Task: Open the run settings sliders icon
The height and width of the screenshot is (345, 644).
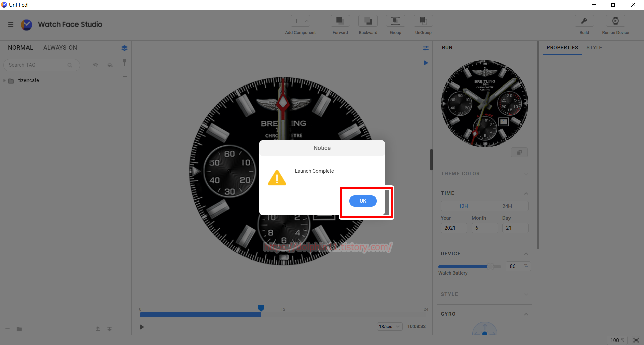Action: click(x=426, y=48)
